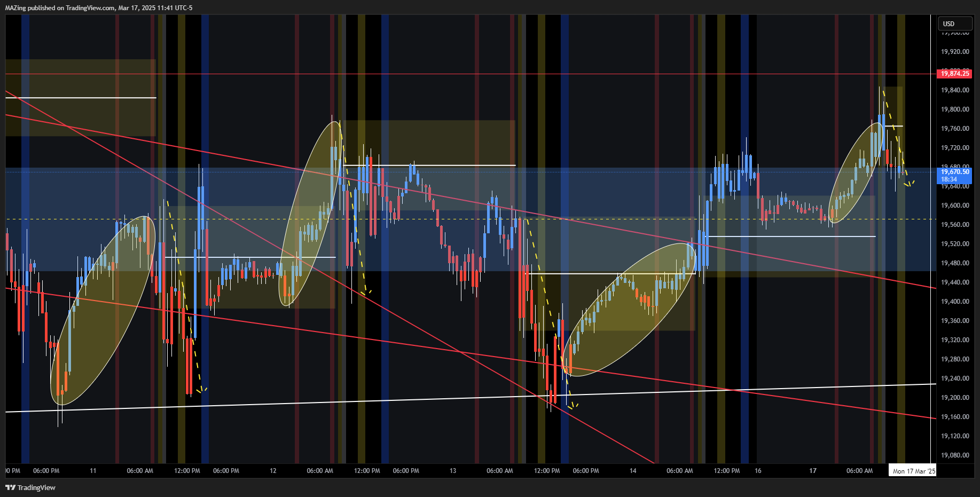Click the 19,600.00 price axis label
The image size is (980, 497).
coord(955,206)
